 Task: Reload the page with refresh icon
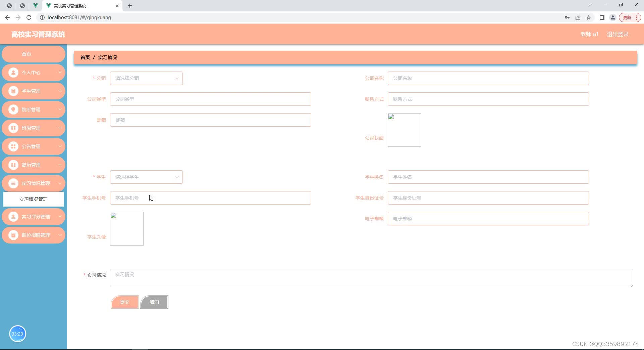point(29,17)
